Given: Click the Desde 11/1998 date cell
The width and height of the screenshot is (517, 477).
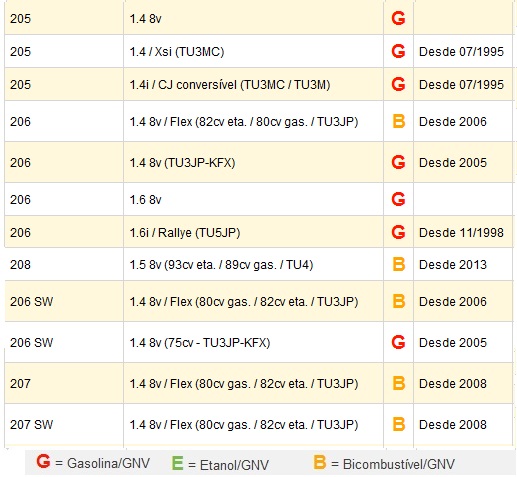Looking at the screenshot, I should pos(463,232).
